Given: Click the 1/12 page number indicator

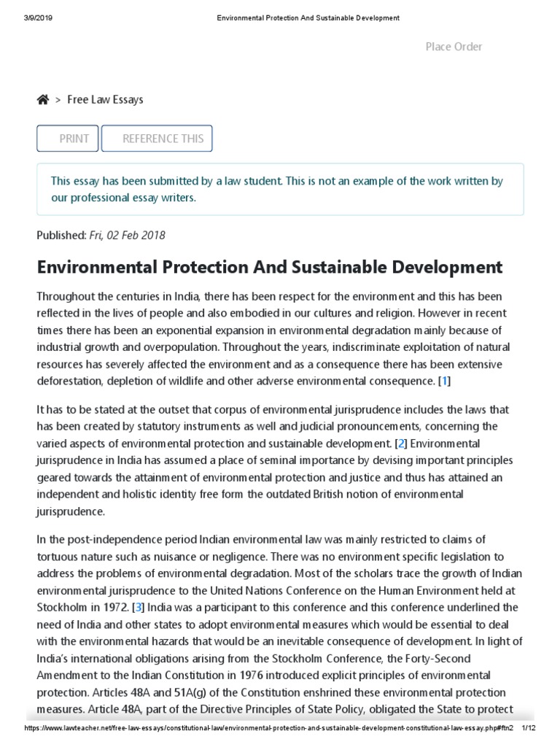Looking at the screenshot, I should tap(530, 729).
